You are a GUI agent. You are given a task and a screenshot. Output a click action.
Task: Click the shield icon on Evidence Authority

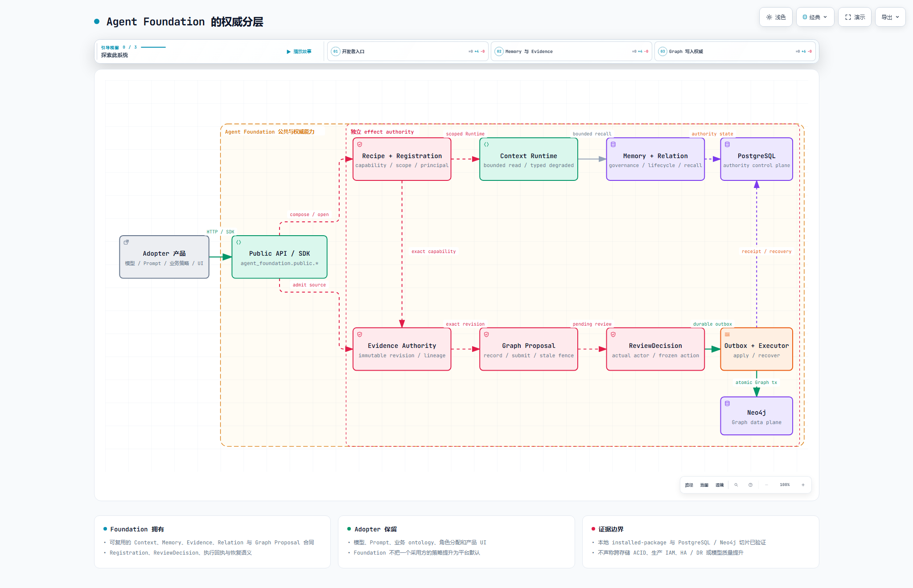(x=360, y=335)
